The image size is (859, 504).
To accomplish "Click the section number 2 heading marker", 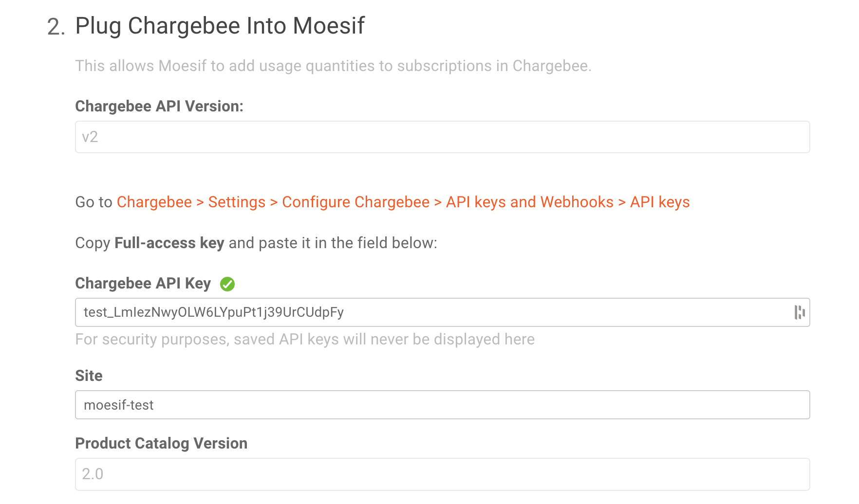I will coord(55,26).
